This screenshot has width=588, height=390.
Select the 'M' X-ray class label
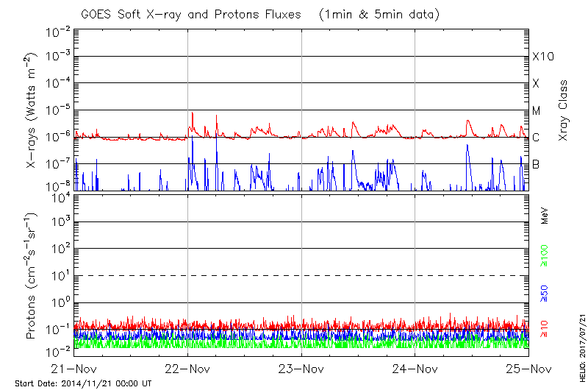[537, 111]
